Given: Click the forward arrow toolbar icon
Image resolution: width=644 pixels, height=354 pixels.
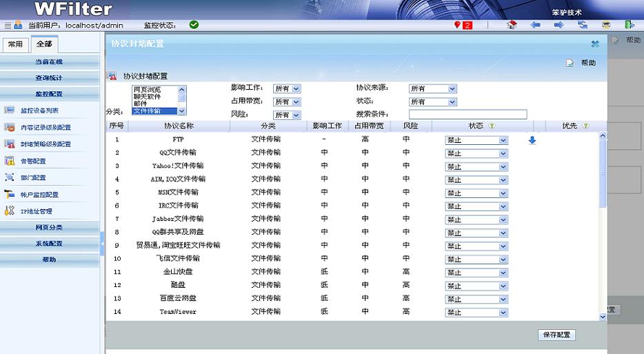Looking at the screenshot, I should pos(559,25).
